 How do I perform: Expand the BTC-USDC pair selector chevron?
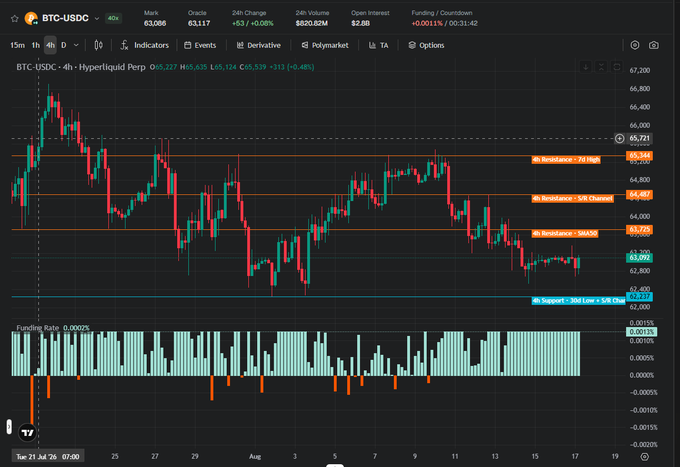pos(97,19)
